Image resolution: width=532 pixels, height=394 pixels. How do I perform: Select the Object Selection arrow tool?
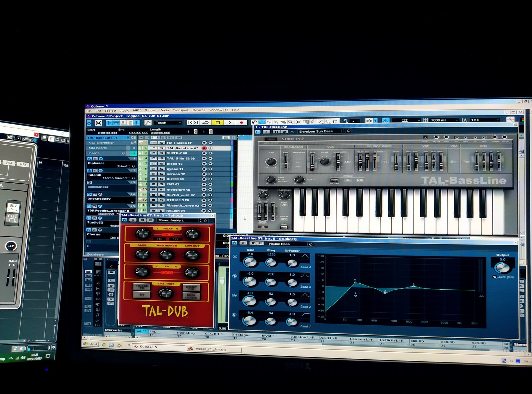tap(254, 122)
